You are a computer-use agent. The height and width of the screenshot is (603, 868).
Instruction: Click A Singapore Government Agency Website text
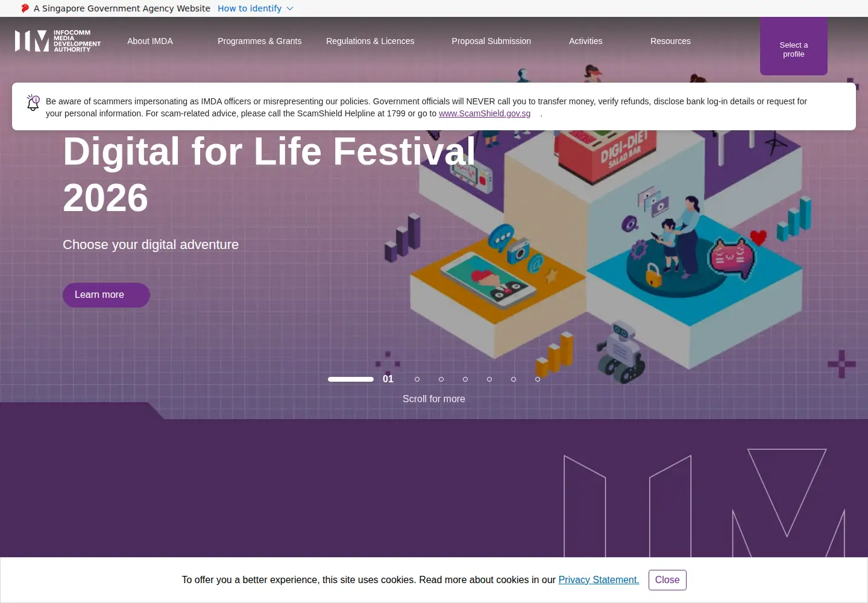tap(122, 8)
